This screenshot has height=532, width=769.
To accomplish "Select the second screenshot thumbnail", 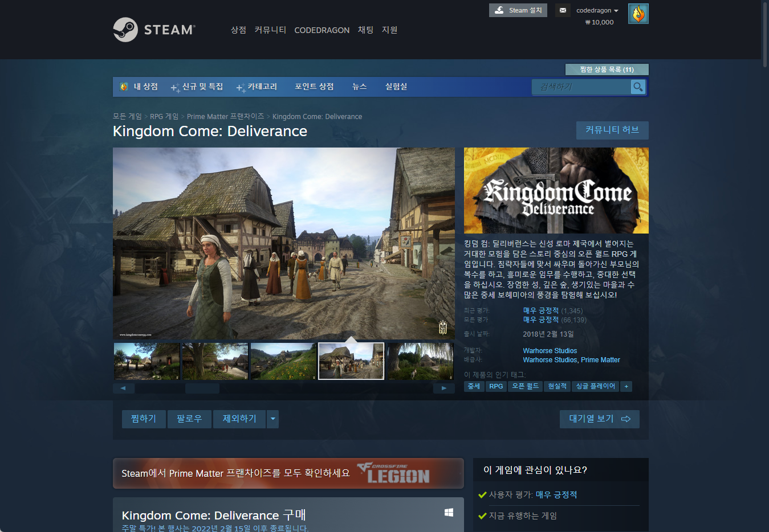I will pos(215,361).
